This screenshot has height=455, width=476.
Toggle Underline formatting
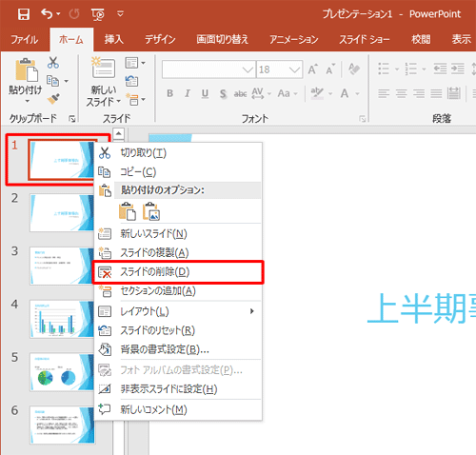pyautogui.click(x=205, y=93)
